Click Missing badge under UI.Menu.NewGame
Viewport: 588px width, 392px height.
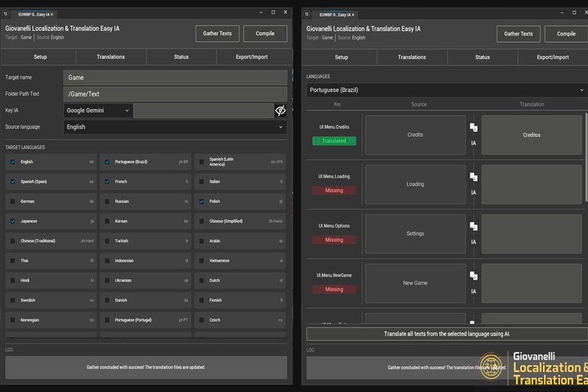[334, 290]
